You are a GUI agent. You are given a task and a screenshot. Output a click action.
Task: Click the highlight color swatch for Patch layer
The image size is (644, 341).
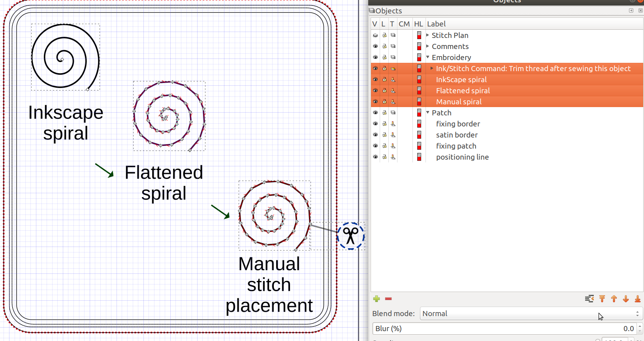[x=419, y=113]
